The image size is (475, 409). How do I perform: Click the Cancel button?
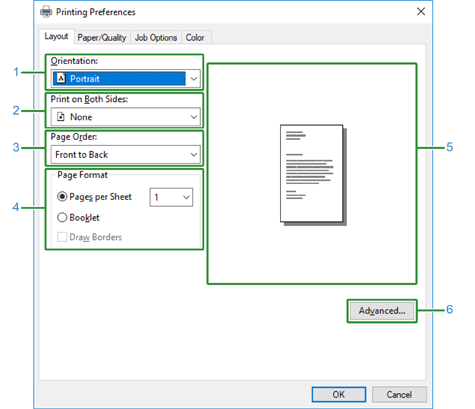click(x=399, y=394)
